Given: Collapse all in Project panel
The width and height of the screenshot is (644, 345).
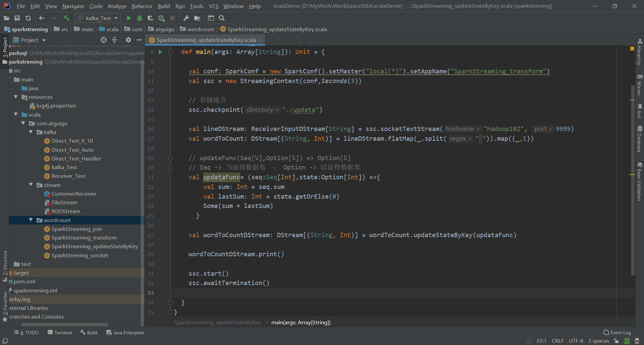Looking at the screenshot, I should pyautogui.click(x=114, y=40).
